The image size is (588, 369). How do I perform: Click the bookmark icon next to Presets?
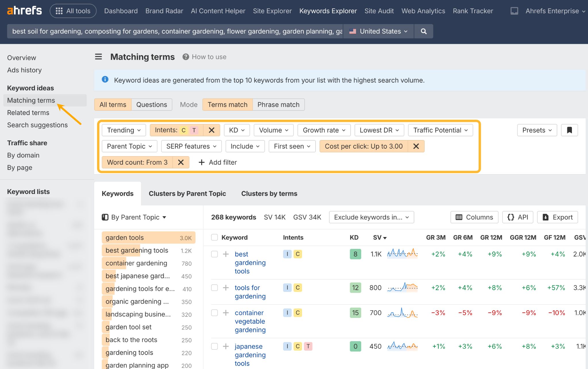coord(569,130)
